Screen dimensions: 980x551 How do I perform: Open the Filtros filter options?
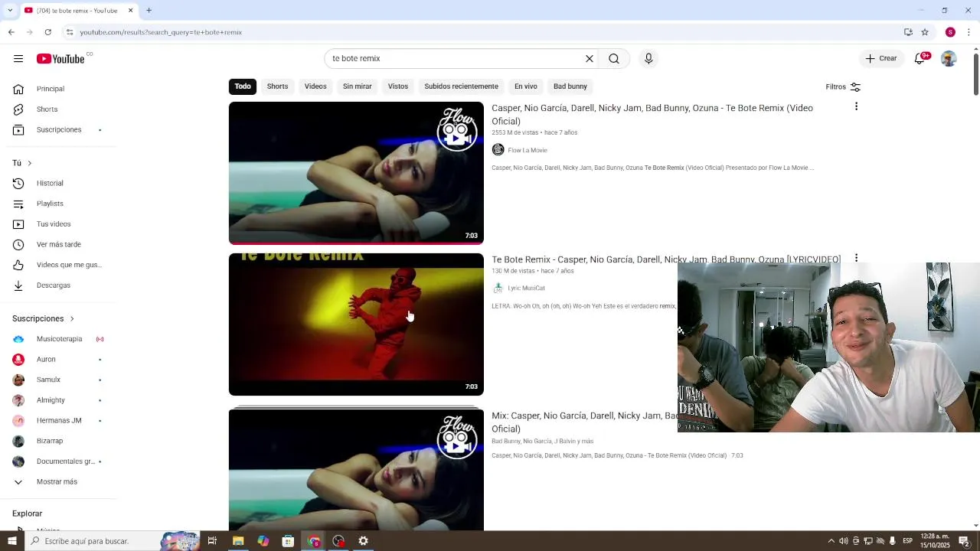coord(843,87)
